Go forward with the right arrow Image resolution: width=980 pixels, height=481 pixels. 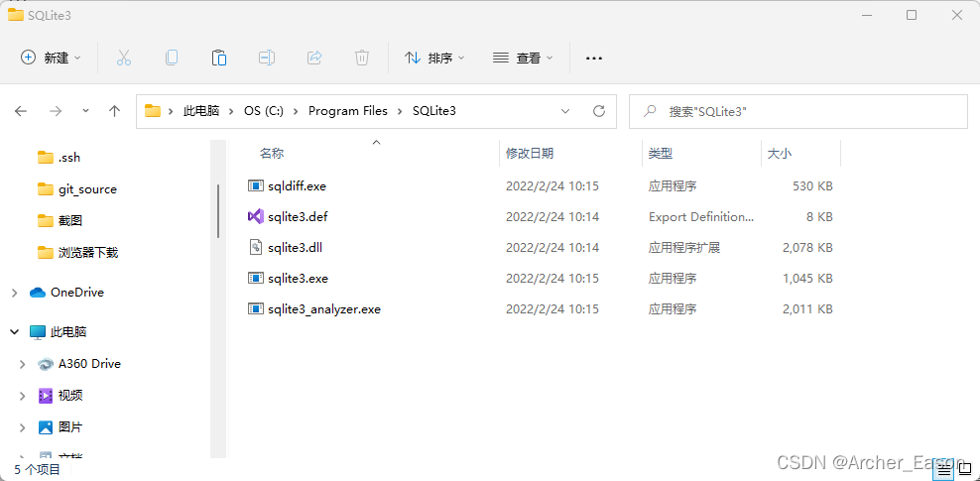56,111
